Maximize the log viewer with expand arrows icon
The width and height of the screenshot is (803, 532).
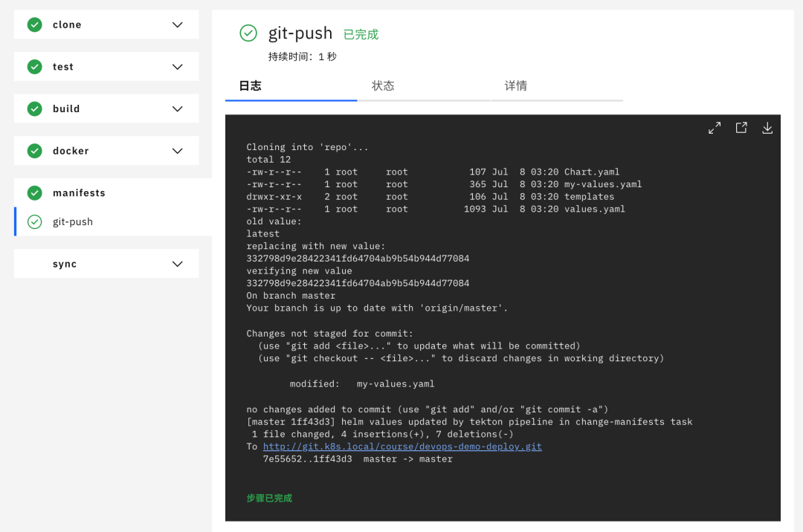(715, 128)
